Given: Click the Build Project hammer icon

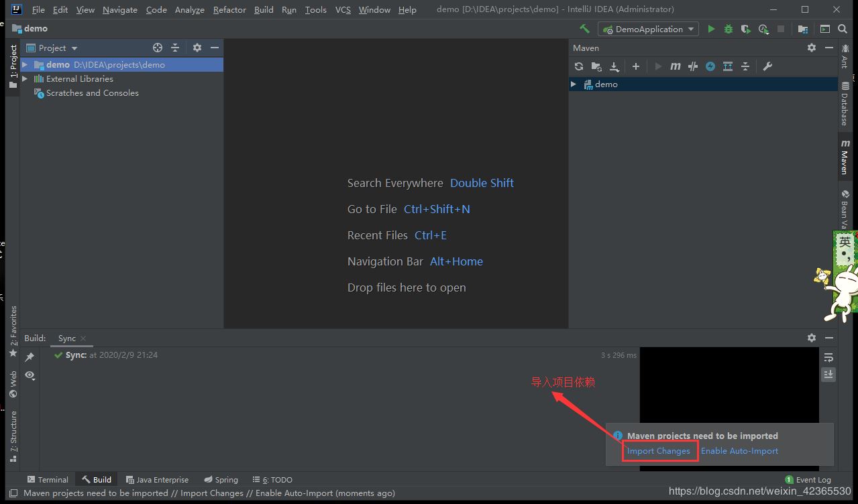Looking at the screenshot, I should click(584, 29).
